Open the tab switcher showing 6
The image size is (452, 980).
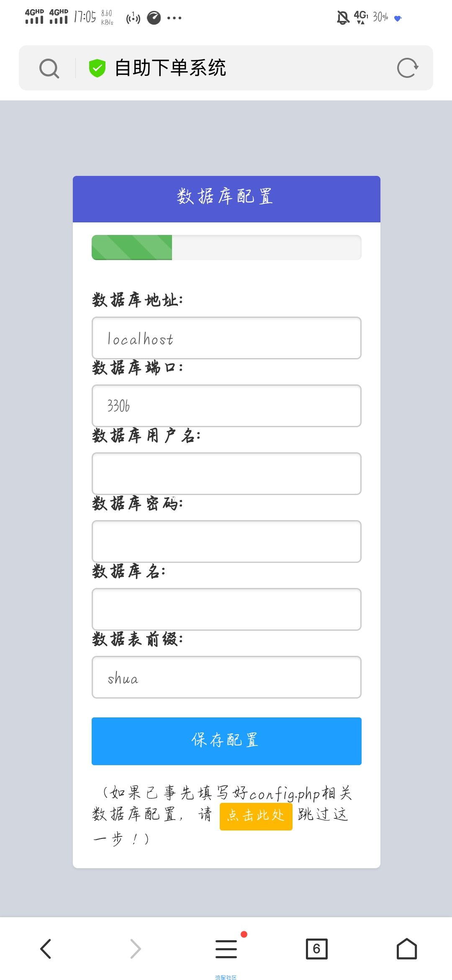click(317, 949)
